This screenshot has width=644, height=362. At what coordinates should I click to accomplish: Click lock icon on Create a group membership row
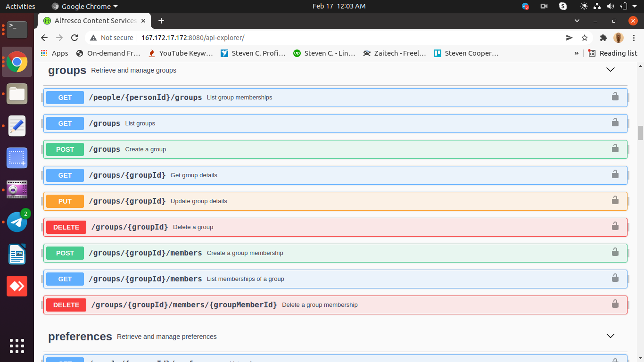tap(615, 252)
